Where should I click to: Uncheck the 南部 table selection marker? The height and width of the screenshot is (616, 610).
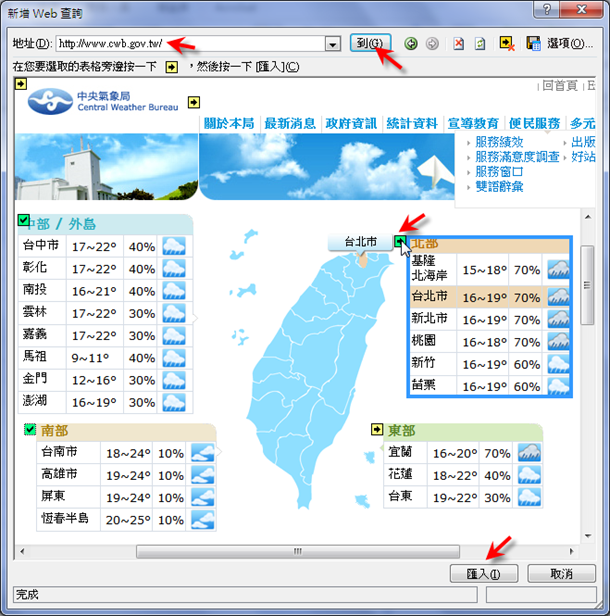[x=30, y=429]
